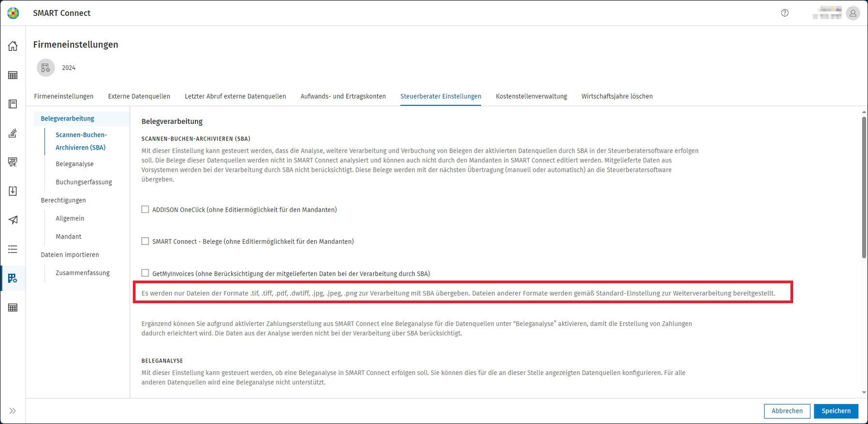Click the company icon beside 2024
The width and height of the screenshot is (868, 424).
(x=46, y=68)
